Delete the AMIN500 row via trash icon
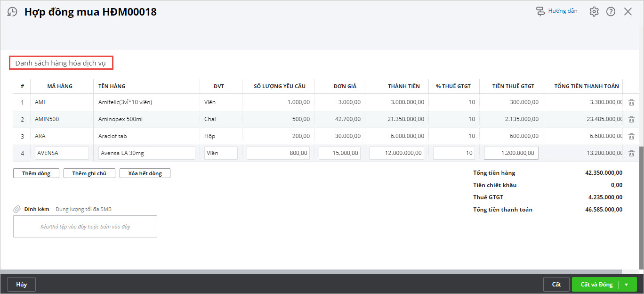 coord(631,119)
